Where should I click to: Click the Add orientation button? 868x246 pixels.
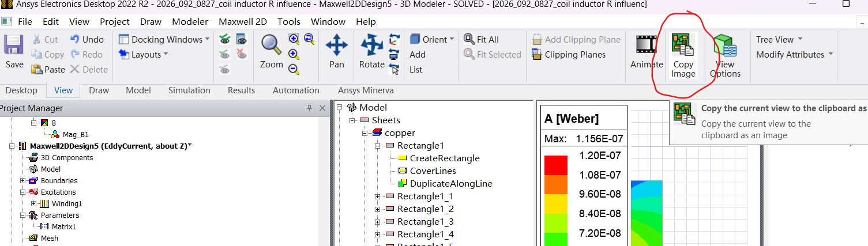tap(418, 55)
